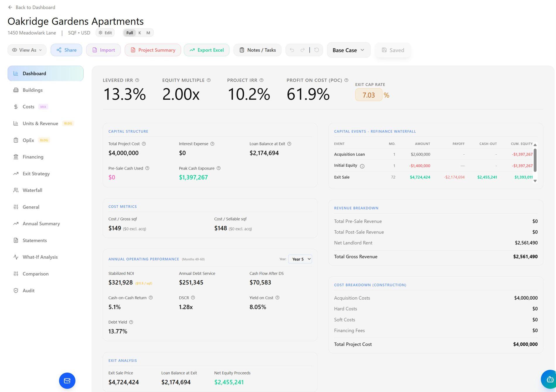556x392 pixels.
Task: Click the Yield on Cost help icon
Action: (277, 298)
